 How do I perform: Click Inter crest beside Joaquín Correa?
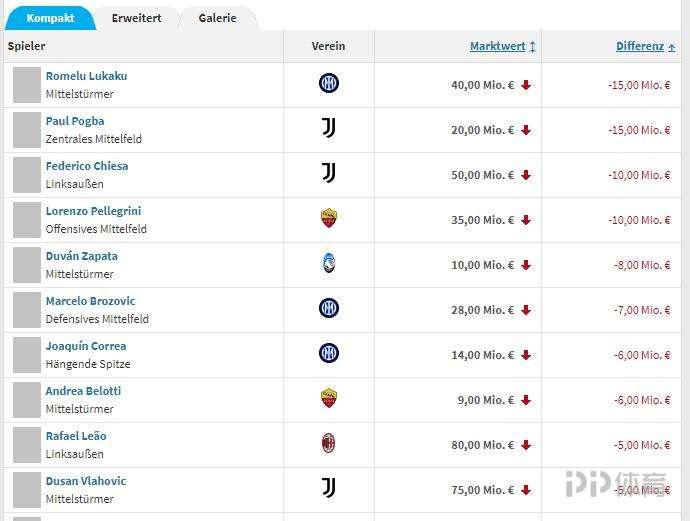click(328, 353)
